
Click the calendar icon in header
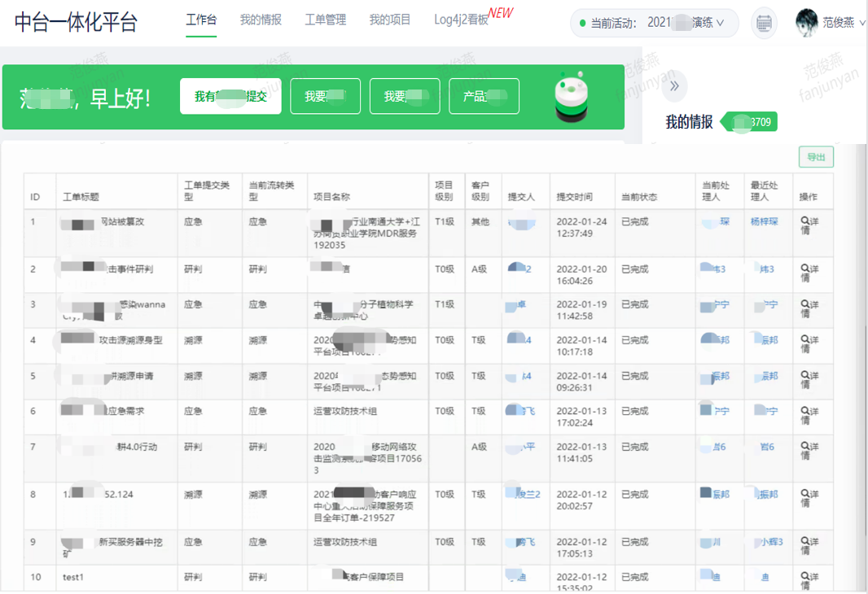763,23
